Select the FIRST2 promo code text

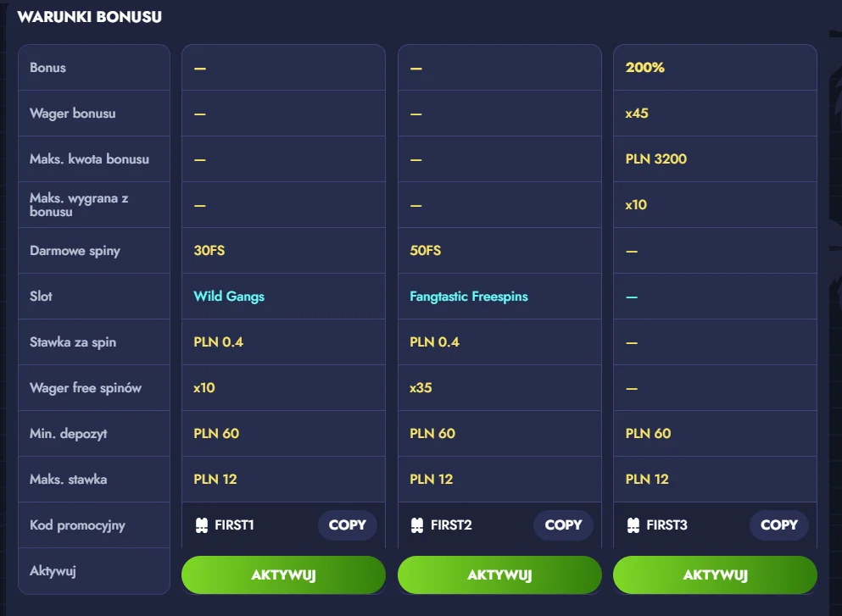tap(451, 524)
